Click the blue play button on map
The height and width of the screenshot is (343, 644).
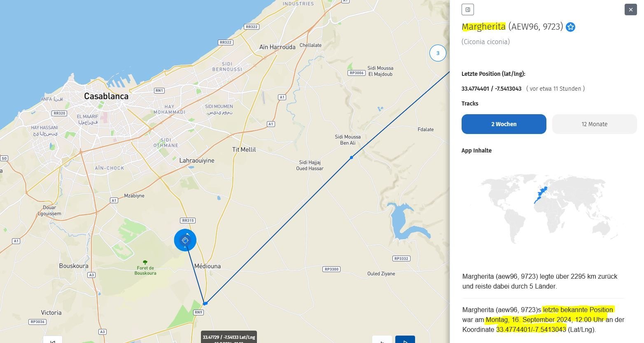pos(405,340)
